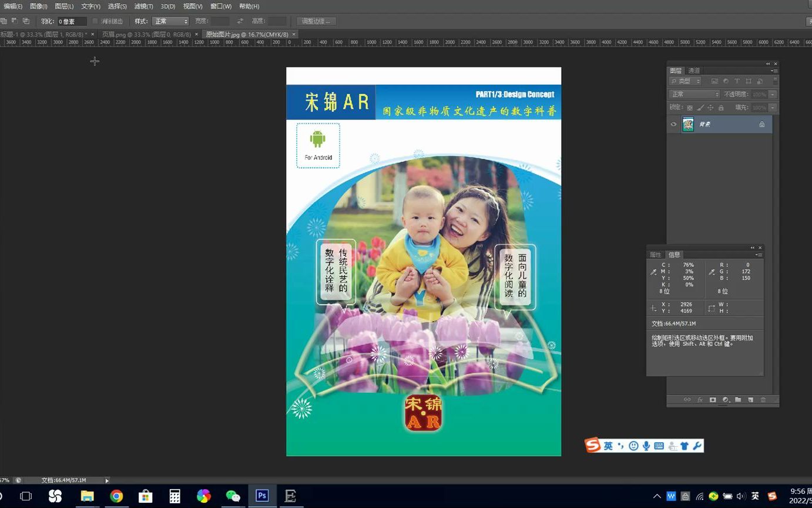812x508 pixels.
Task: Click the 调整边缘 refine edge button
Action: (x=316, y=21)
